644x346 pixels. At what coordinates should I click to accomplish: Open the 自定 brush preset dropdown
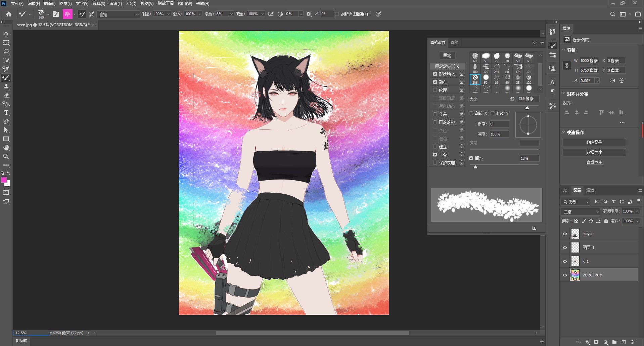[x=118, y=14]
